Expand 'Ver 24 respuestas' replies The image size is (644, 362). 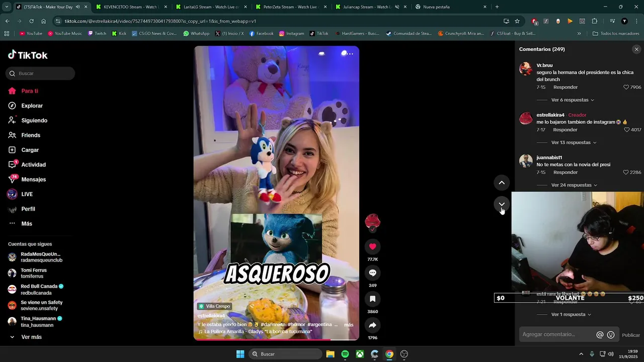pyautogui.click(x=574, y=185)
